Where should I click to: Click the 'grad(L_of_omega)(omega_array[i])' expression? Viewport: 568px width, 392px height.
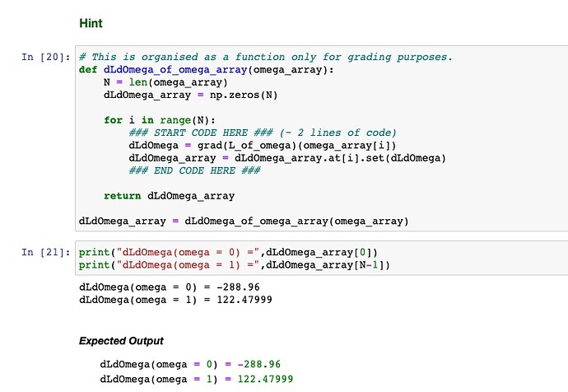click(297, 145)
